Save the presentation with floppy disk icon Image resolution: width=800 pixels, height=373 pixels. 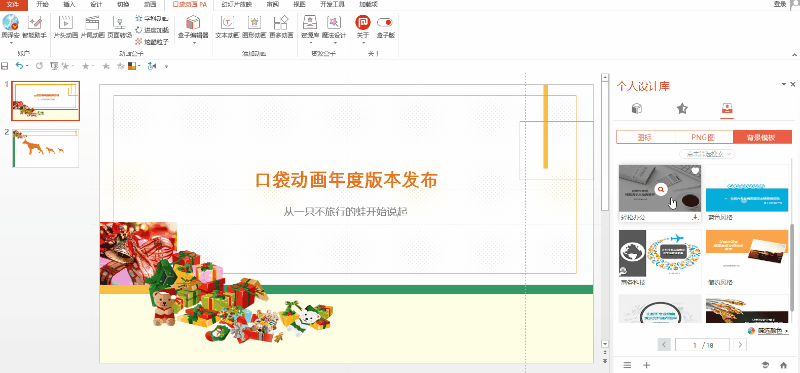click(5, 66)
